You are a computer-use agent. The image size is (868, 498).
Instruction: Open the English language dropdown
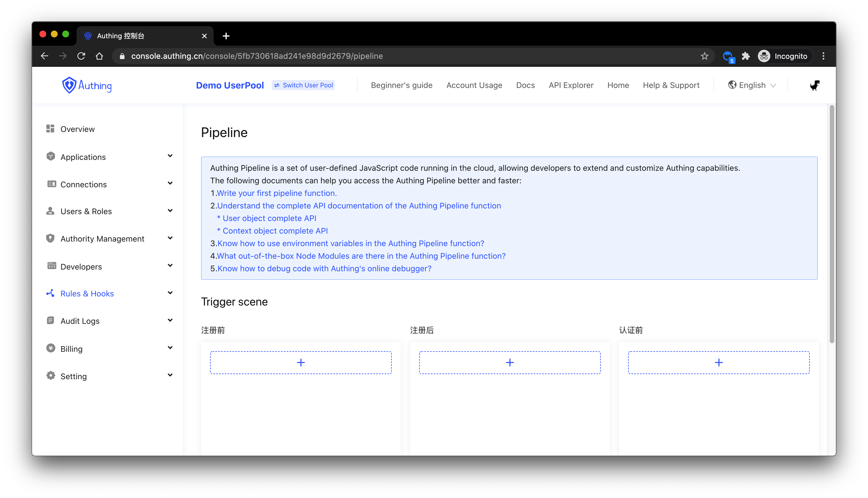click(752, 85)
